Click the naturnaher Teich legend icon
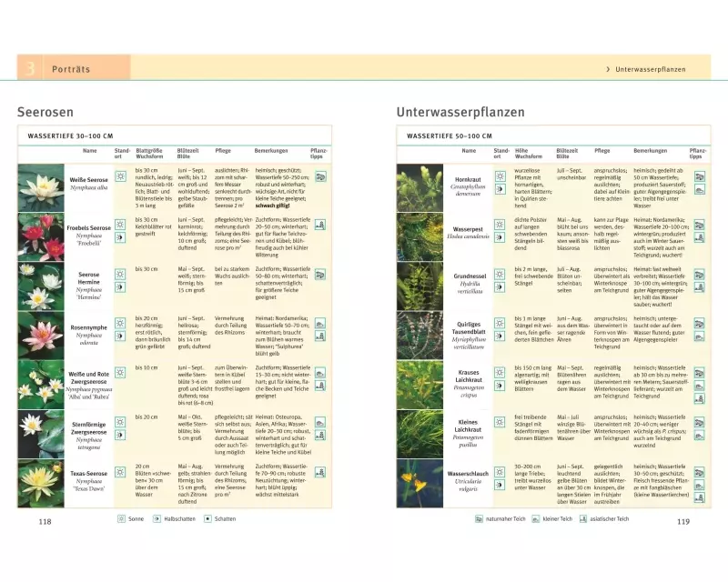 pos(479,519)
